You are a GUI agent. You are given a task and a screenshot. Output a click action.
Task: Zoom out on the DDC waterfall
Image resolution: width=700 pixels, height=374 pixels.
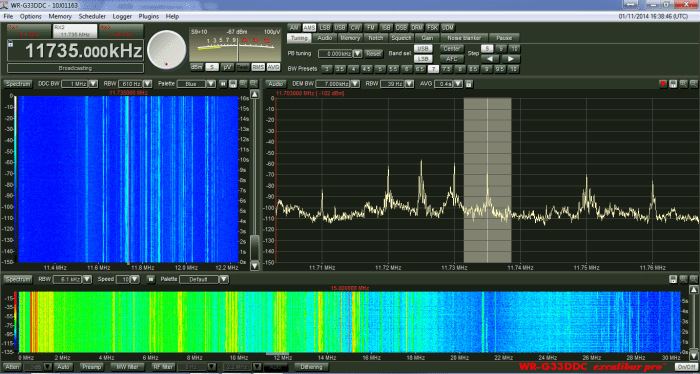pyautogui.click(x=253, y=84)
